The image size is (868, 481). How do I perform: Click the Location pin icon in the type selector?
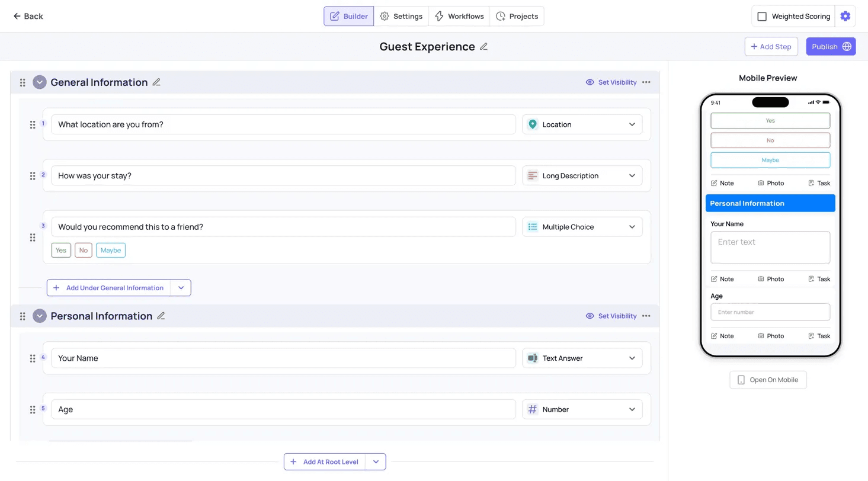tap(533, 124)
